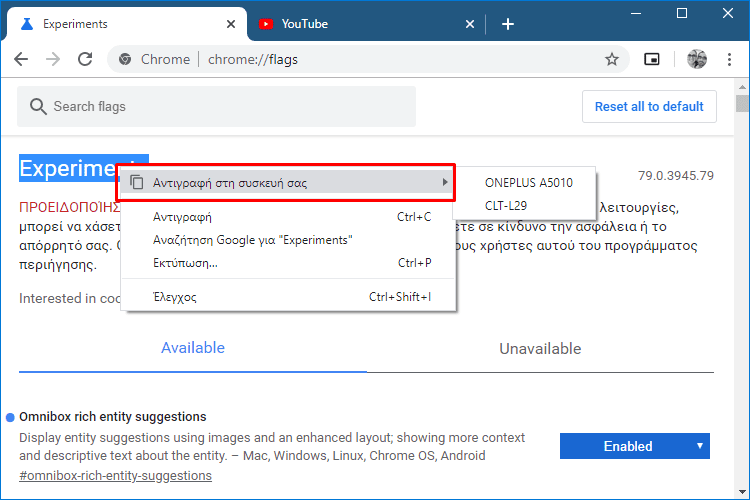Maximize the Chrome window
750x500 pixels.
point(682,13)
